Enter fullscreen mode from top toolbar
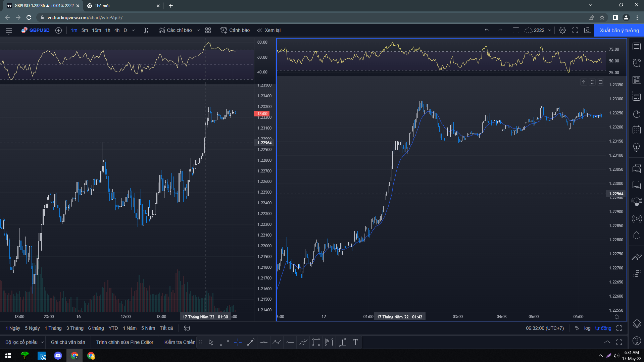644x362 pixels. click(575, 30)
